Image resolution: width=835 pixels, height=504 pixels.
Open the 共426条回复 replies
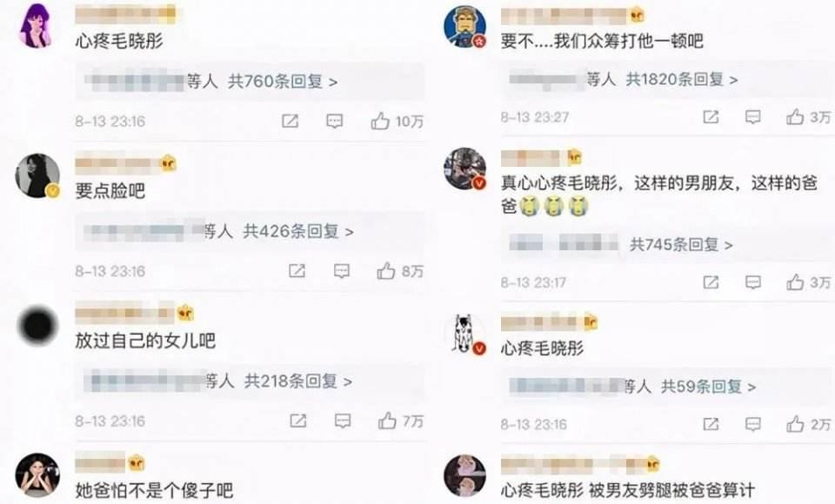[298, 231]
